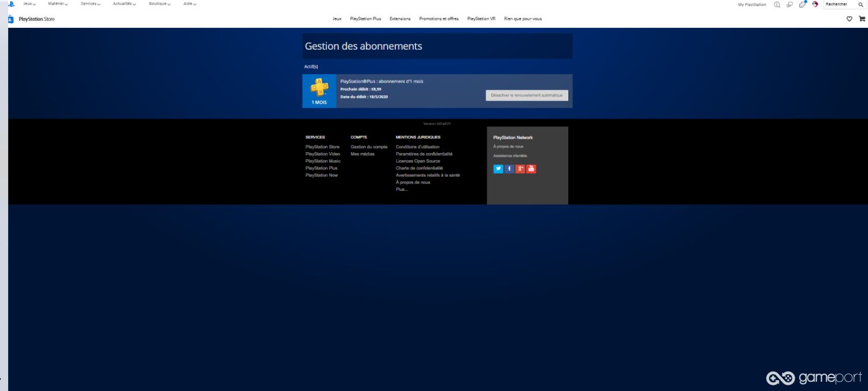Image resolution: width=868 pixels, height=391 pixels.
Task: Open À propos de nous under Mentions juridiques
Action: coord(413,182)
